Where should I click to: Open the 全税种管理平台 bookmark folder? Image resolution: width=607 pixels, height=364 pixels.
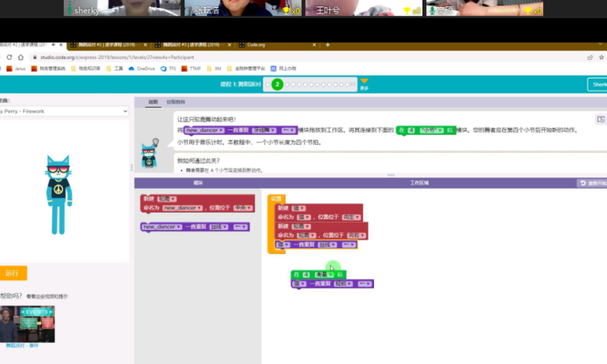coord(246,69)
